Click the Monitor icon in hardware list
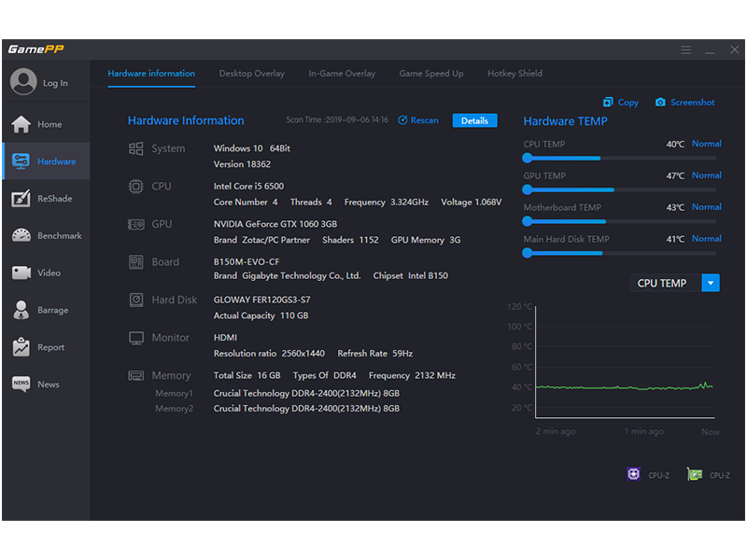 pyautogui.click(x=136, y=338)
